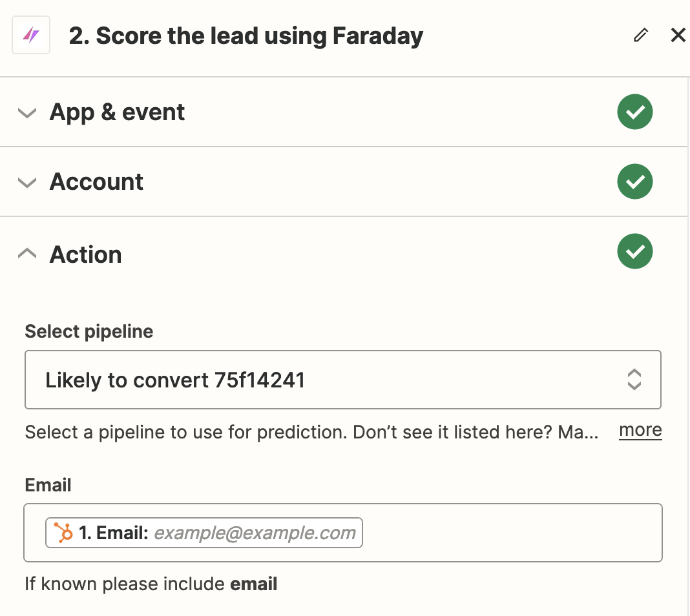The height and width of the screenshot is (616, 690).
Task: Click the stepper arrows on the pipeline selector
Action: tap(634, 380)
